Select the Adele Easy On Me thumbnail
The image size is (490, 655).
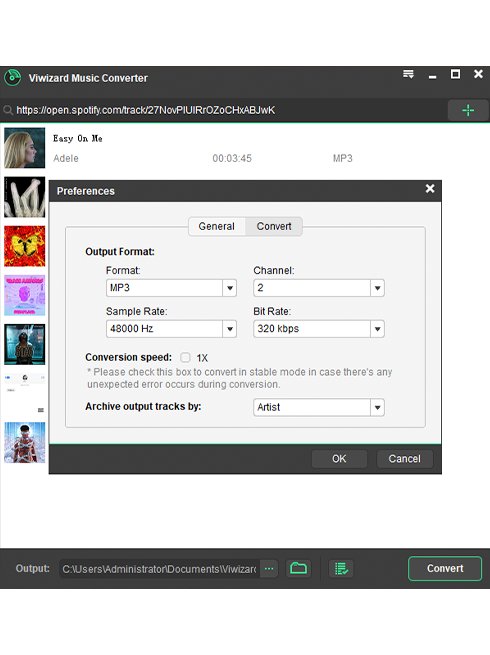(25, 148)
